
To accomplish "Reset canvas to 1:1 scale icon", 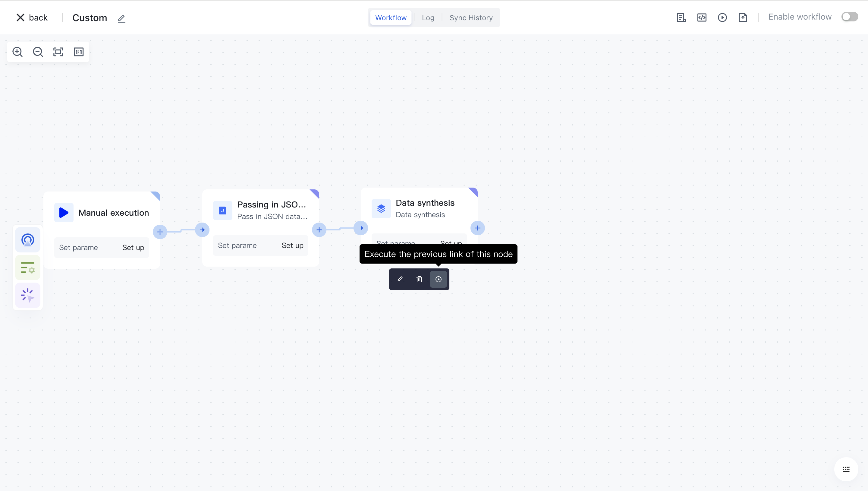I will pyautogui.click(x=78, y=52).
